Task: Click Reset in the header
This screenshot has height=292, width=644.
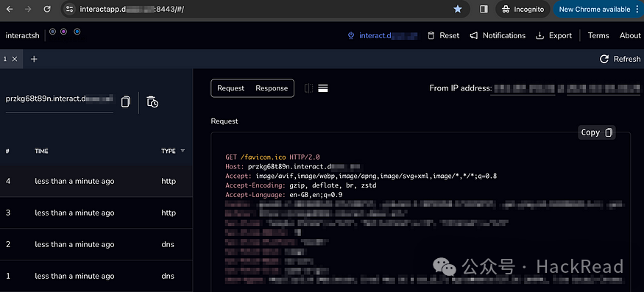Action: tap(444, 35)
